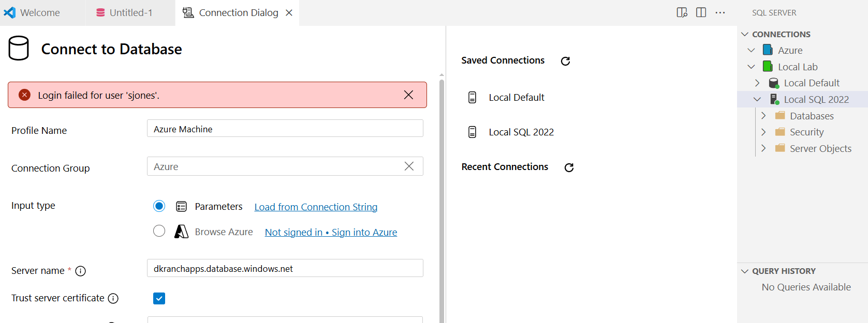The width and height of the screenshot is (868, 323).
Task: Expand the Databases folder
Action: [763, 116]
